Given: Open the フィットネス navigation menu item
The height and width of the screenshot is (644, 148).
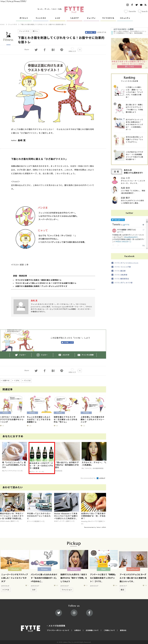Looking at the screenshot, I should [x=41, y=18].
